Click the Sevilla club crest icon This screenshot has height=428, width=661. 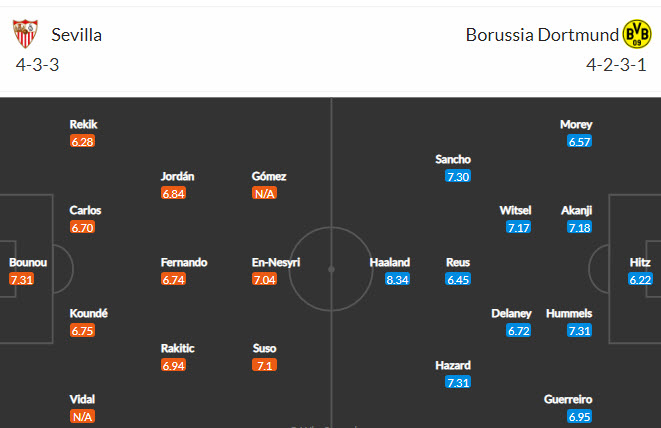25,34
